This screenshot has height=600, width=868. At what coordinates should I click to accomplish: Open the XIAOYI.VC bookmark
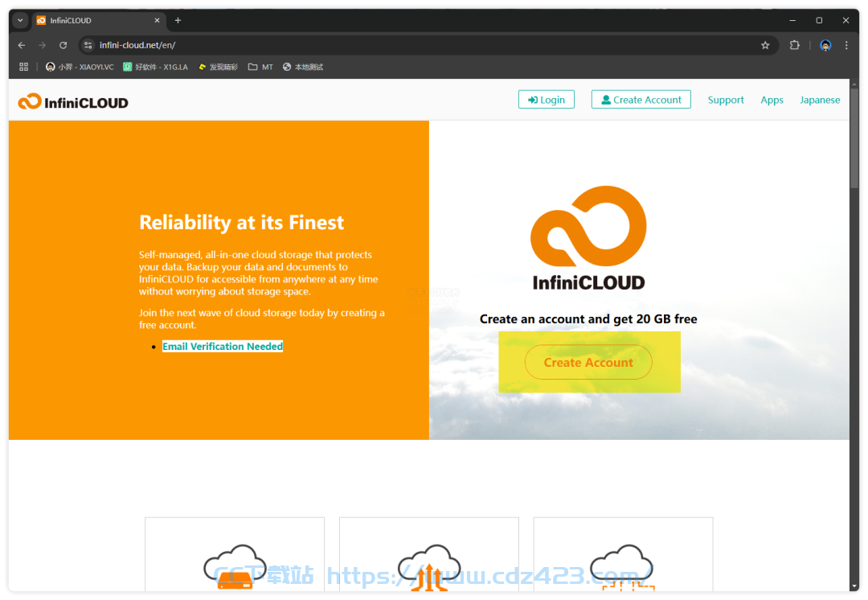tap(80, 67)
